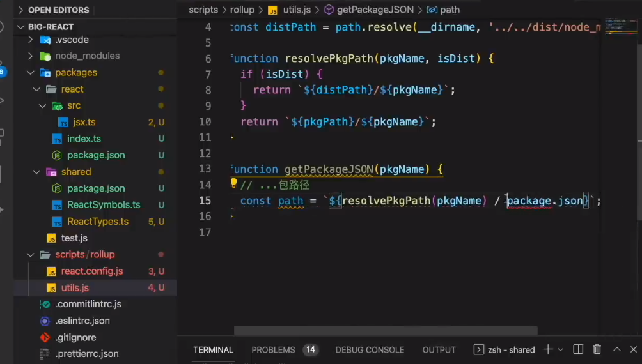Select scripts in the breadcrumb
The image size is (642, 364).
(x=203, y=10)
